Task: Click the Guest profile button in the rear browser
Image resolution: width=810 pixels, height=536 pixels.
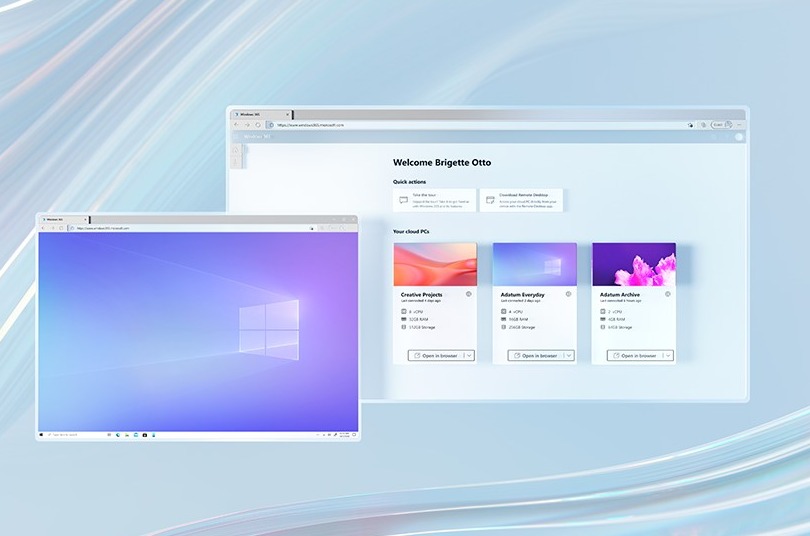Action: [x=722, y=125]
